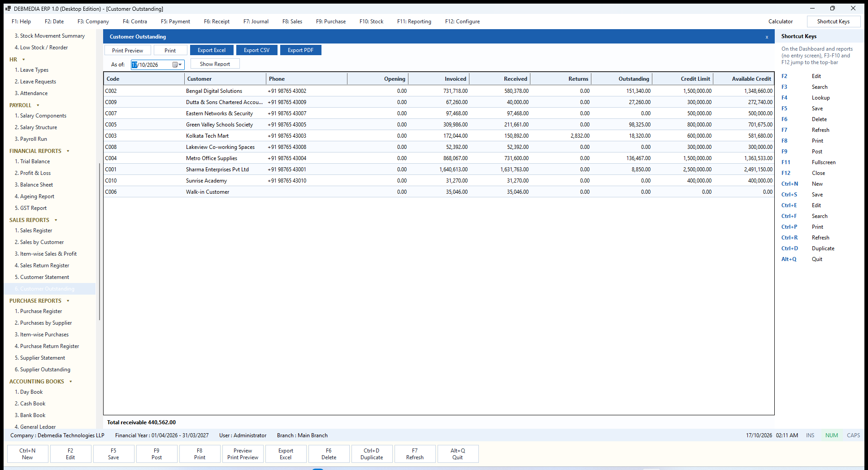This screenshot has height=470, width=868.
Task: Sort by the Customer column header
Action: pyautogui.click(x=225, y=79)
